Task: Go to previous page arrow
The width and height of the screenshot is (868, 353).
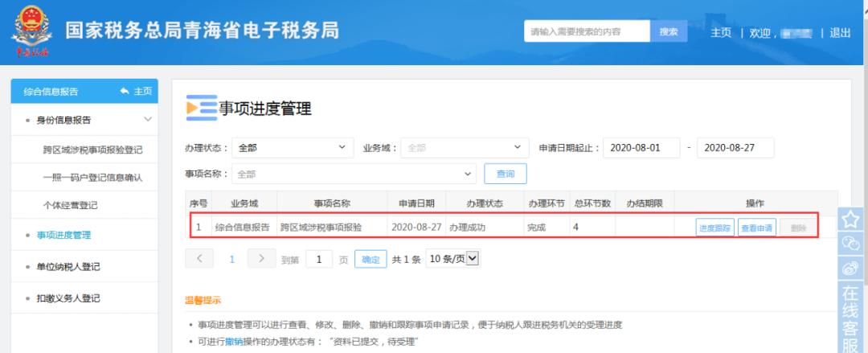Action: point(199,258)
